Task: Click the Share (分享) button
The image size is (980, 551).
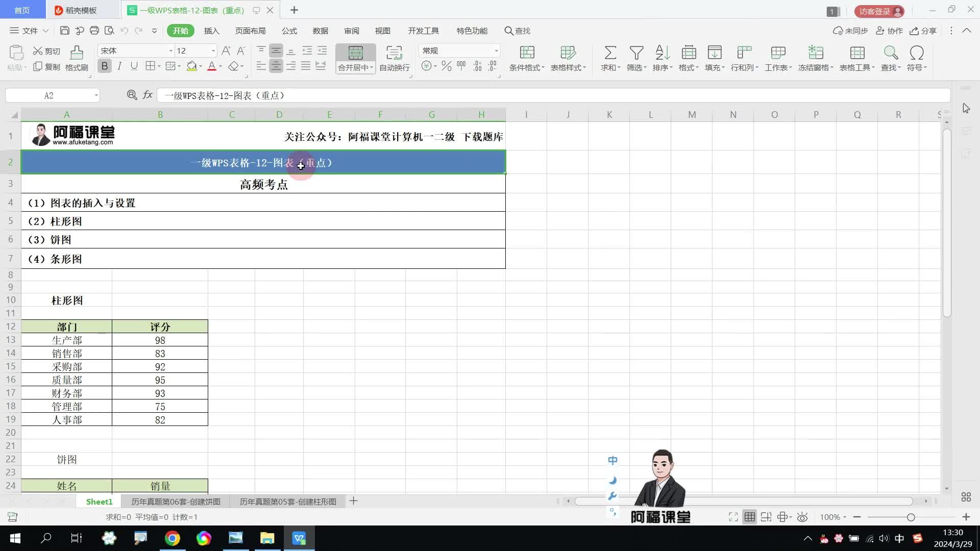Action: pos(923,31)
